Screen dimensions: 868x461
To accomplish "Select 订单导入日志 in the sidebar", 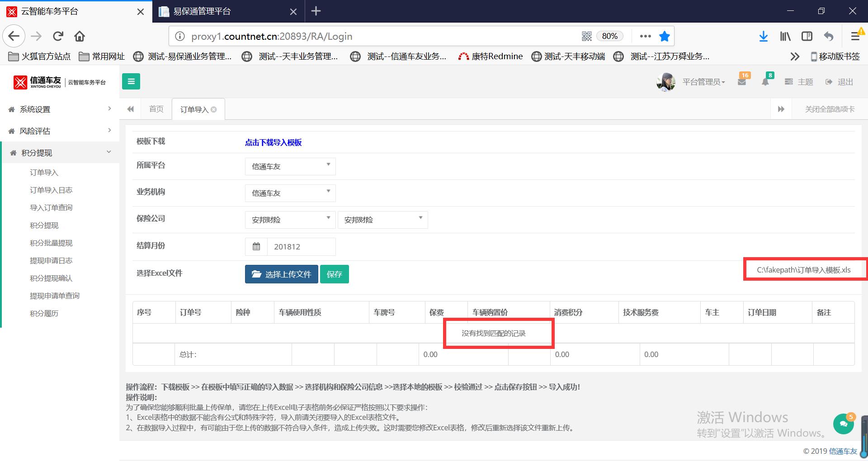I will [51, 190].
